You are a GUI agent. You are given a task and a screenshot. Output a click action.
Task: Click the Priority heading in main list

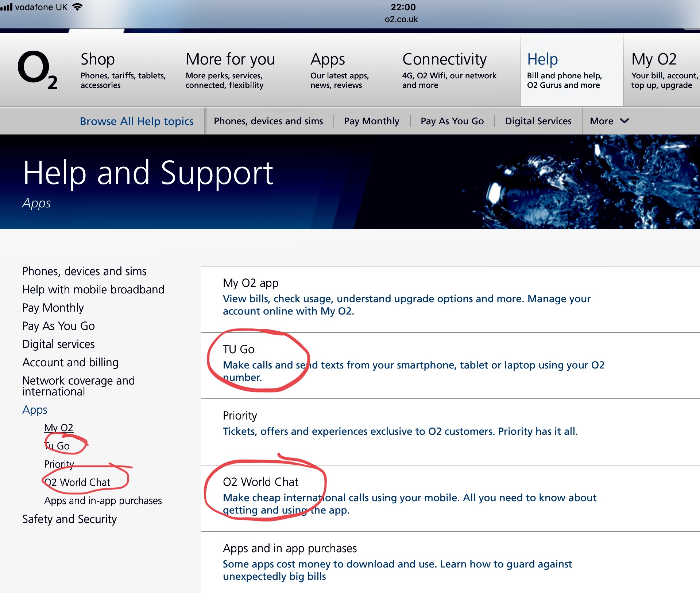coord(240,416)
